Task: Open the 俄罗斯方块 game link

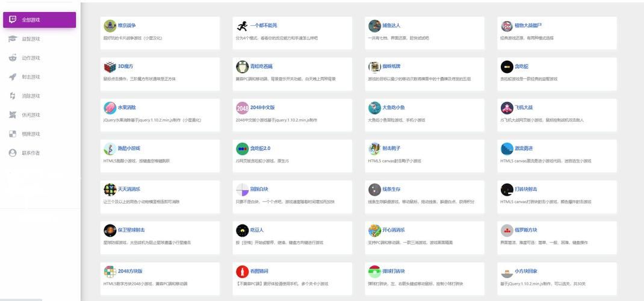Action: [x=525, y=230]
